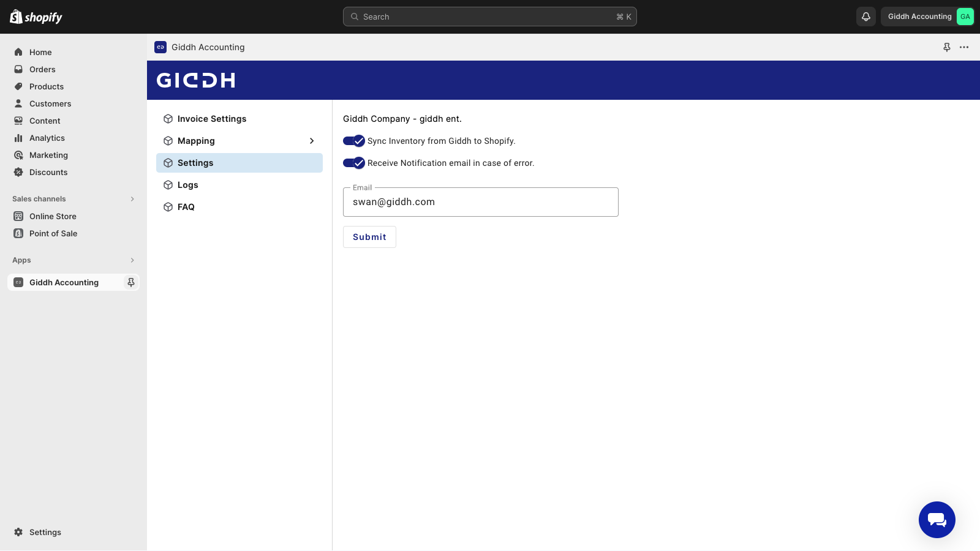Open Discounts in the sidebar

tap(73, 172)
